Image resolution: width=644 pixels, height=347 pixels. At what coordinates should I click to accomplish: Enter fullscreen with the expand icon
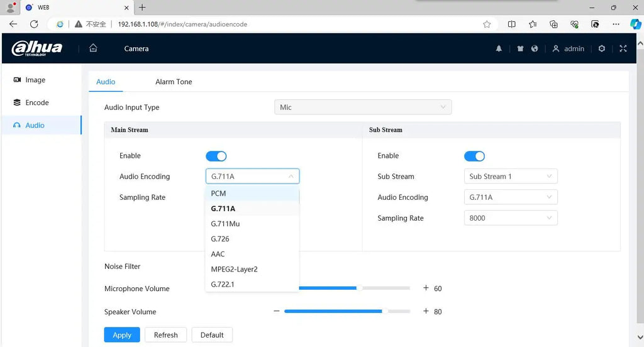[x=623, y=48]
